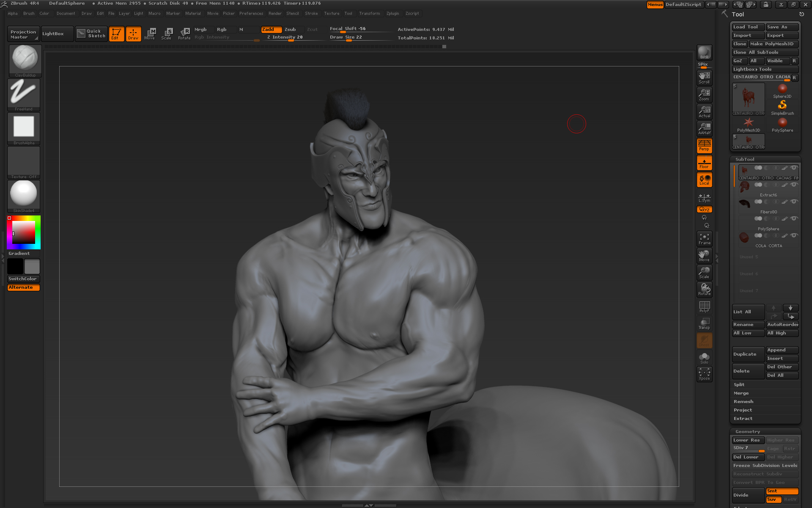The image size is (812, 508).
Task: Toggle the Floor grid button
Action: tap(704, 163)
